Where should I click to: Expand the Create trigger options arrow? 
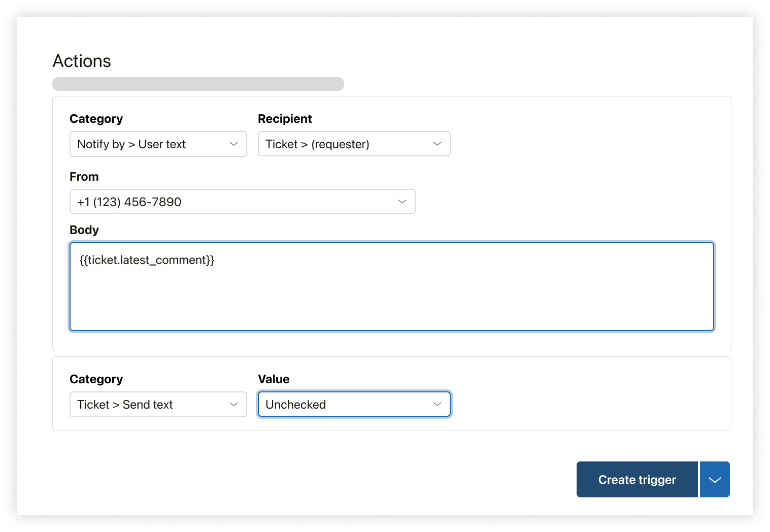coord(715,479)
